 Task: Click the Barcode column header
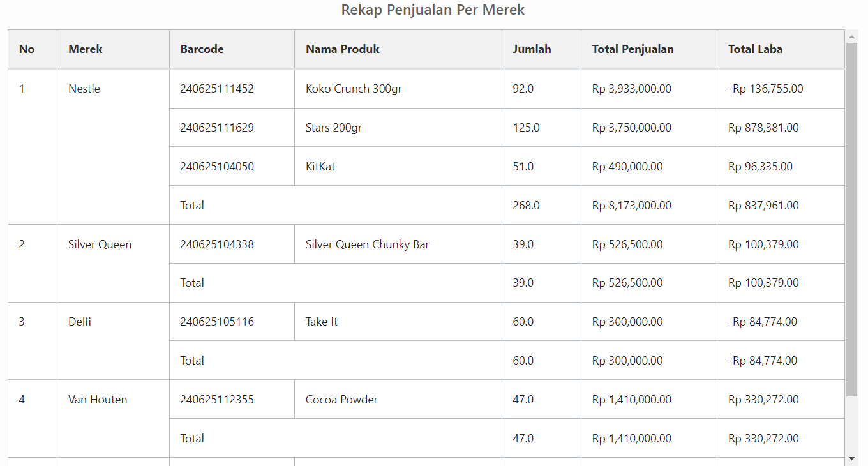pos(202,49)
